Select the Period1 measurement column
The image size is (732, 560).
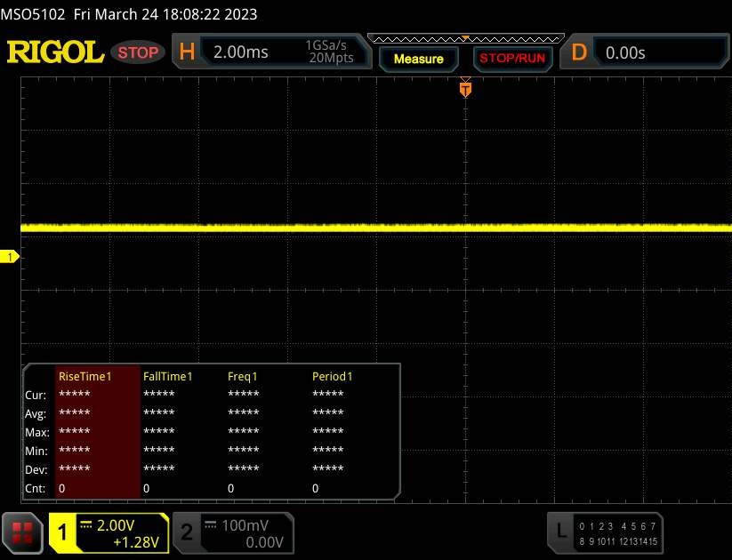coord(353,431)
